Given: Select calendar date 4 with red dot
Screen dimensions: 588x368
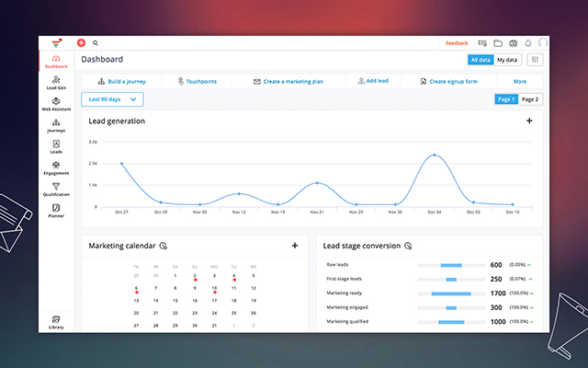Looking at the screenshot, I should [x=233, y=277].
